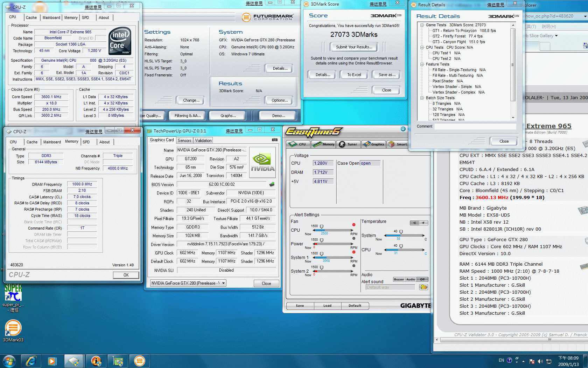This screenshot has width=588, height=368.
Task: Open the volume tray icon
Action: [x=540, y=361]
